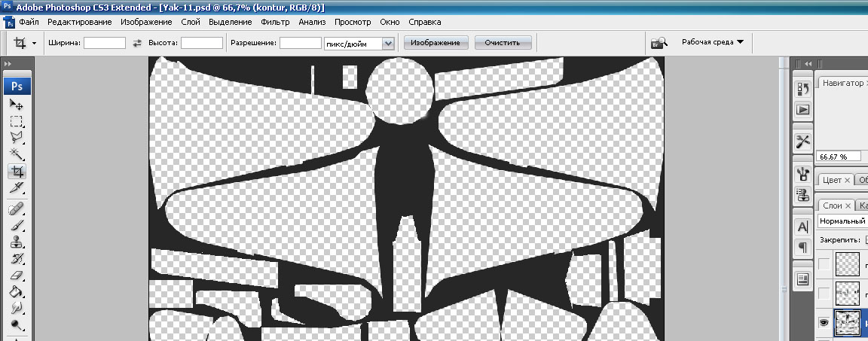
Task: Open the Actions panel icon in dock
Action: (802, 109)
